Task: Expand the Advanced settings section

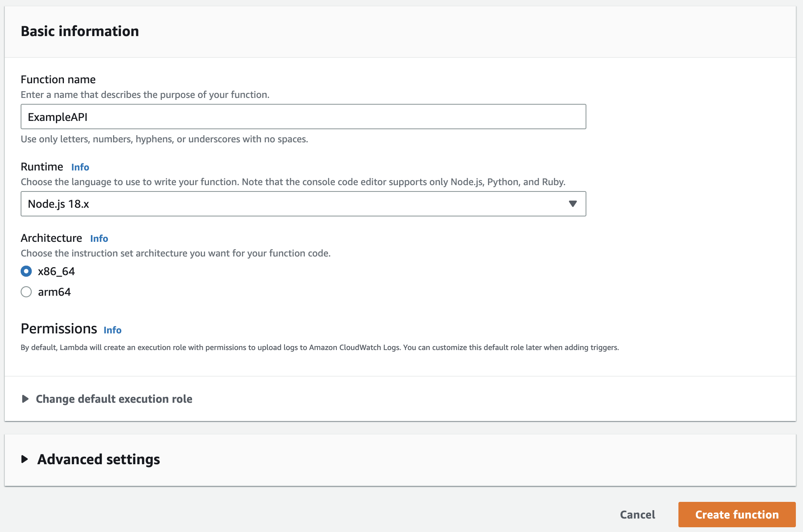Action: click(98, 459)
